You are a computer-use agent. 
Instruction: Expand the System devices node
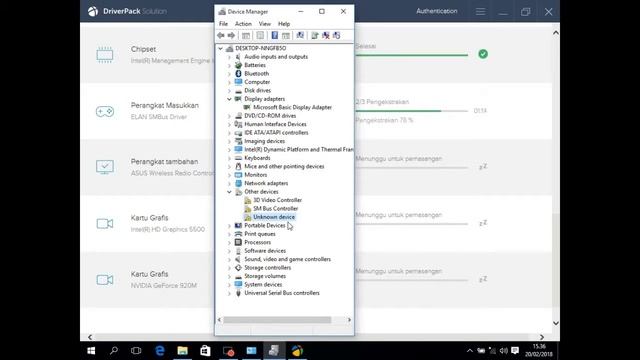coord(229,284)
